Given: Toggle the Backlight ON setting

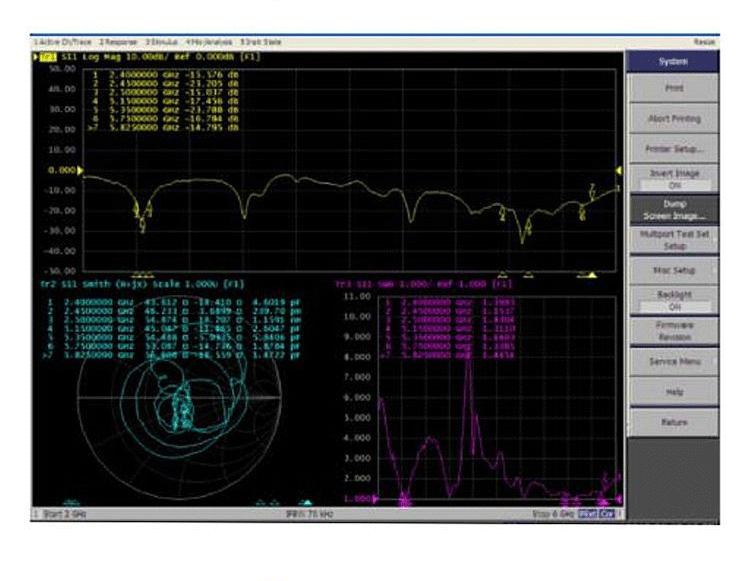Looking at the screenshot, I should tap(672, 300).
